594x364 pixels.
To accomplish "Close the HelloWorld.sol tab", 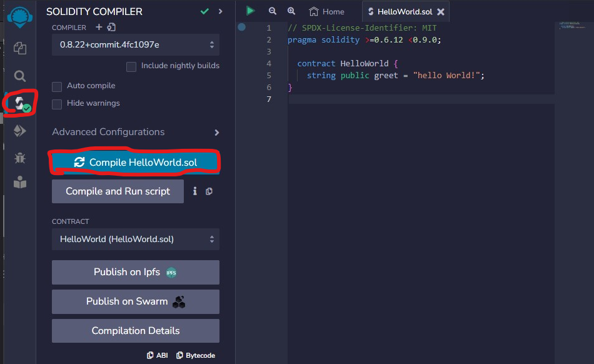I will pyautogui.click(x=441, y=12).
